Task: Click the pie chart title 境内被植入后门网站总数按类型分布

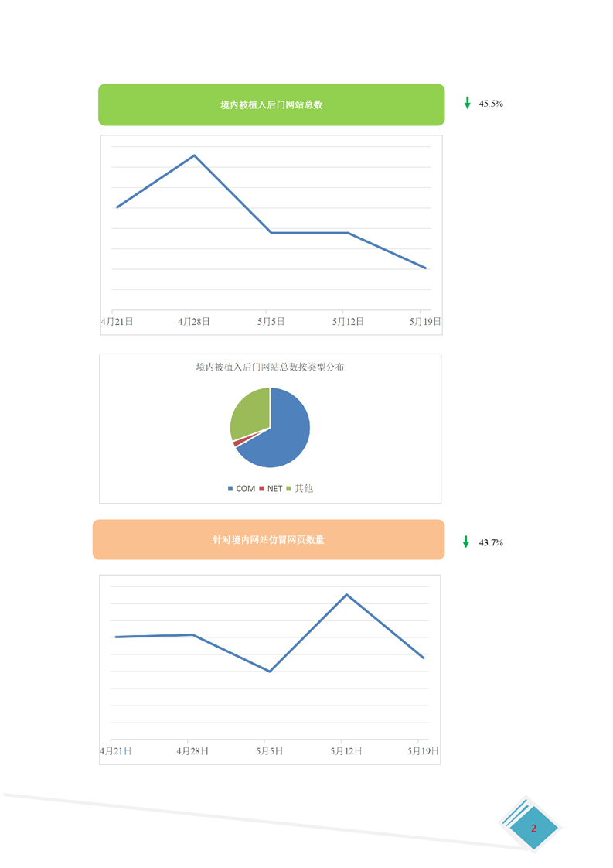Action: [270, 367]
